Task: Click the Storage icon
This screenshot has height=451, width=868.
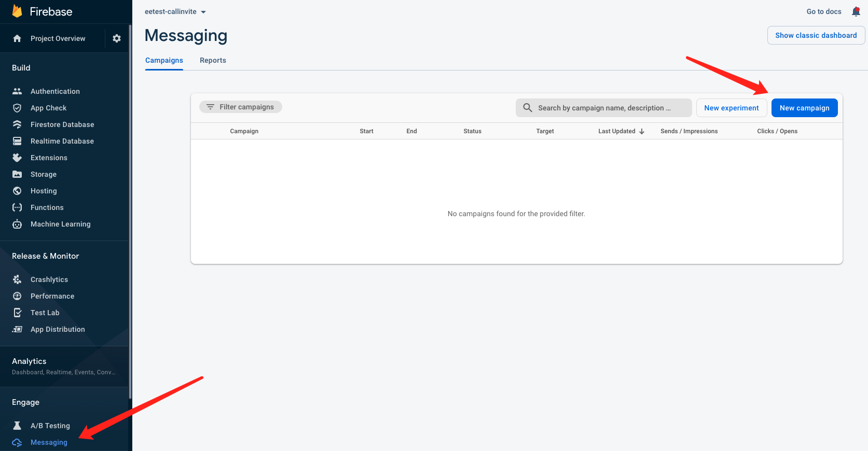Action: click(x=17, y=174)
